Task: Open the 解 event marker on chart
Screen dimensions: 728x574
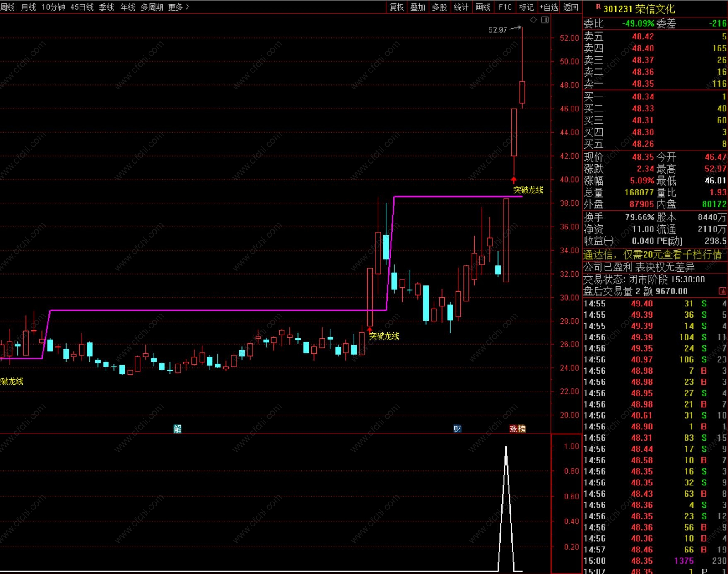Action: (178, 429)
